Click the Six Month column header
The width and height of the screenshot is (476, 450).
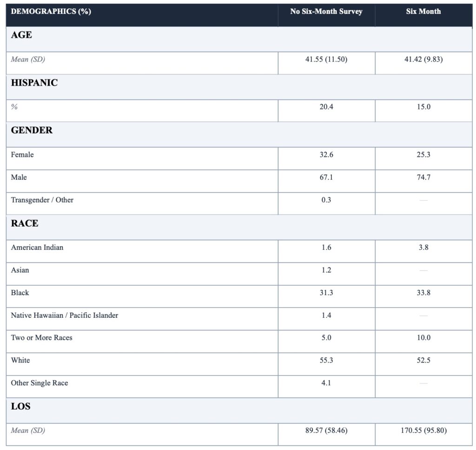coord(423,12)
